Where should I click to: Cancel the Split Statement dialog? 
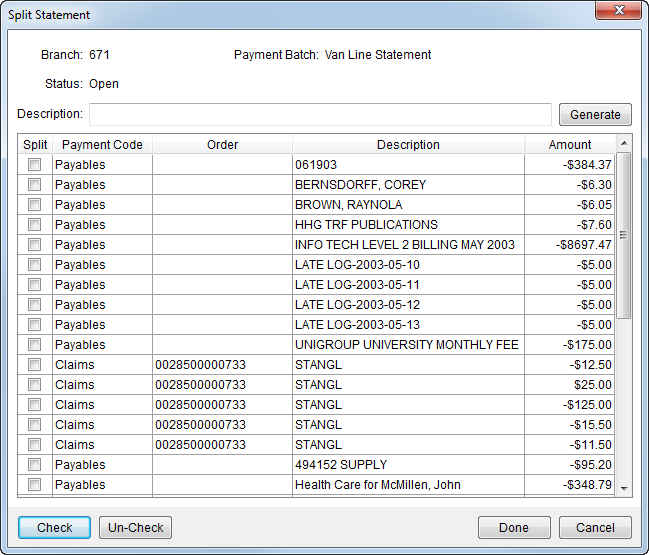coord(595,528)
